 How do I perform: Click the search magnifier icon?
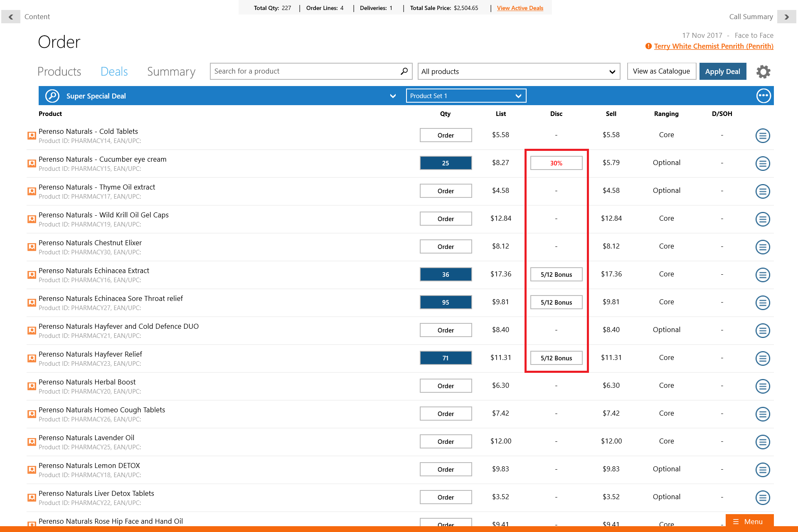pos(404,71)
